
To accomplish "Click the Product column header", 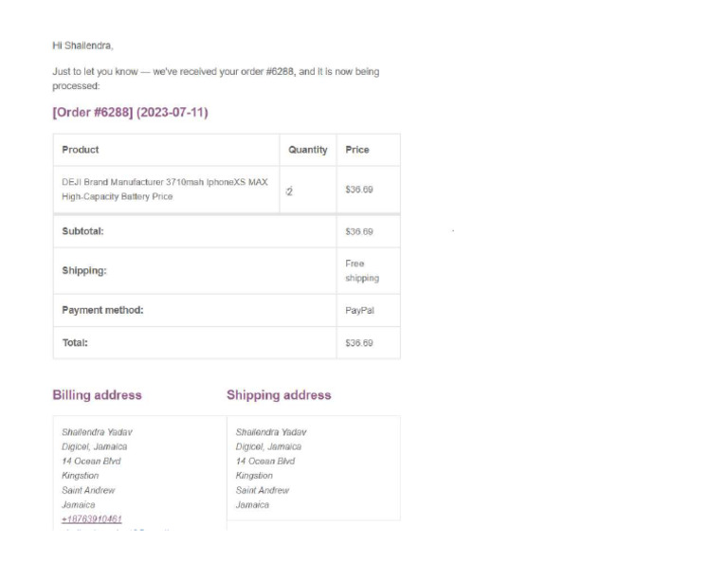I will (81, 150).
